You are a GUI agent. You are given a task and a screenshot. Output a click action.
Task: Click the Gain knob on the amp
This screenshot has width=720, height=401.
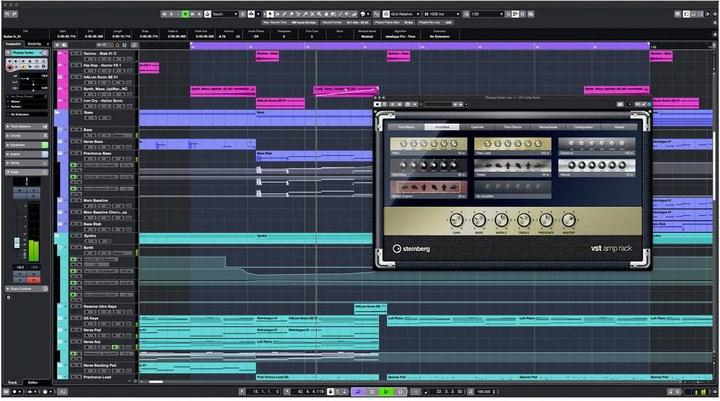coord(456,220)
